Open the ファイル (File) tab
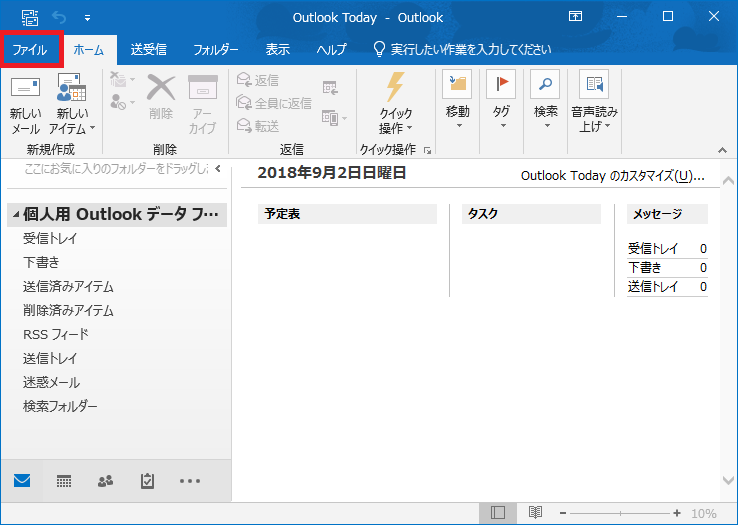 30,49
